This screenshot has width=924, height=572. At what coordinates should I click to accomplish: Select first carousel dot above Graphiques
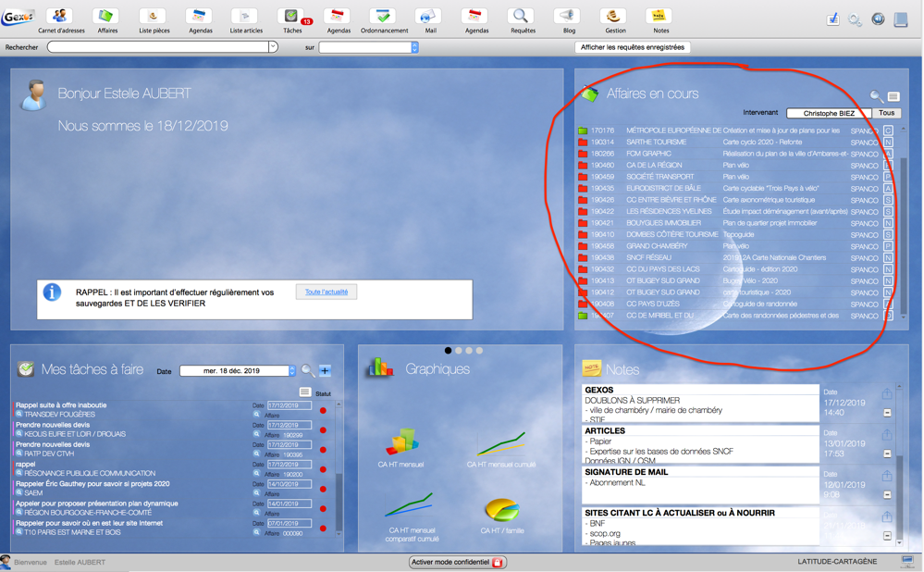click(449, 351)
